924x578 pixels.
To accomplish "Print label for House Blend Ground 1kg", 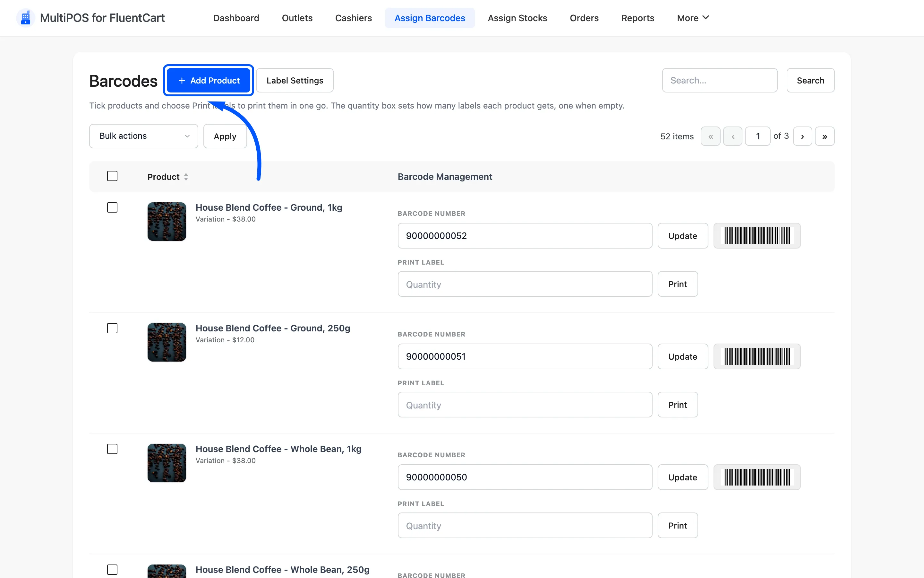I will 678,284.
